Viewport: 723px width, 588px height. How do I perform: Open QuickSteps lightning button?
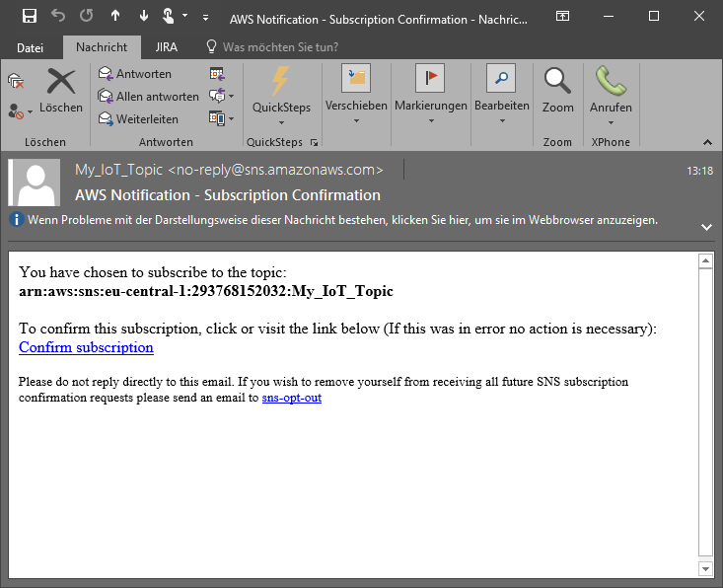click(x=281, y=96)
